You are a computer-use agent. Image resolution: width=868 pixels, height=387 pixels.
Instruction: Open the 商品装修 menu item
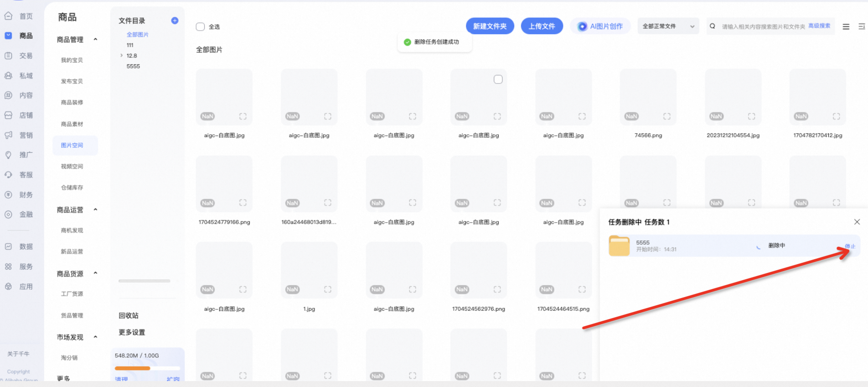click(x=72, y=103)
